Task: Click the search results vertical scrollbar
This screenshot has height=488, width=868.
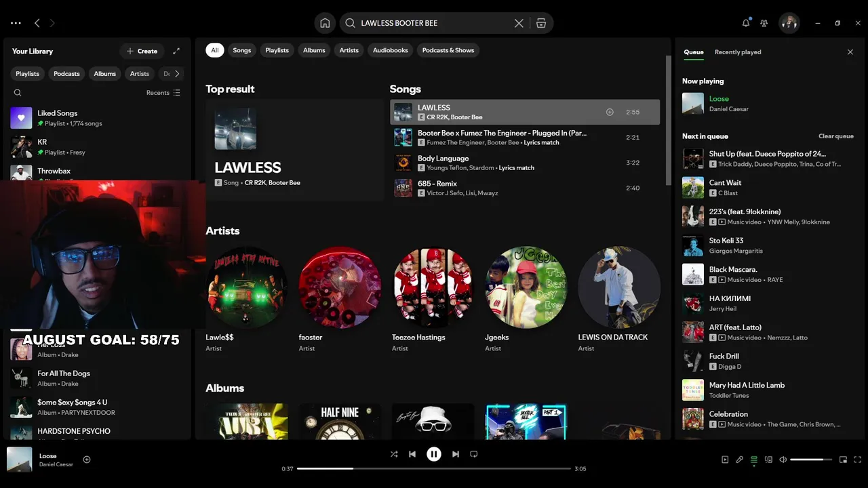Action: click(x=667, y=119)
